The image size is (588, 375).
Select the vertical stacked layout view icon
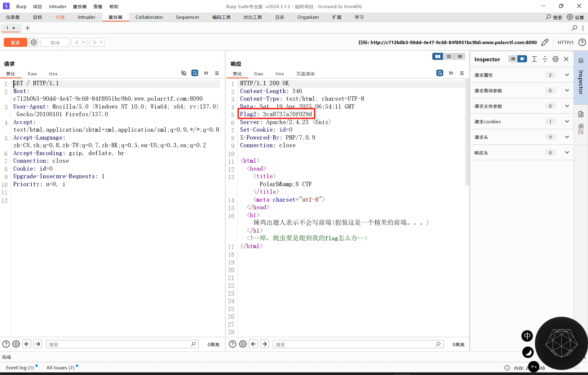[449, 56]
